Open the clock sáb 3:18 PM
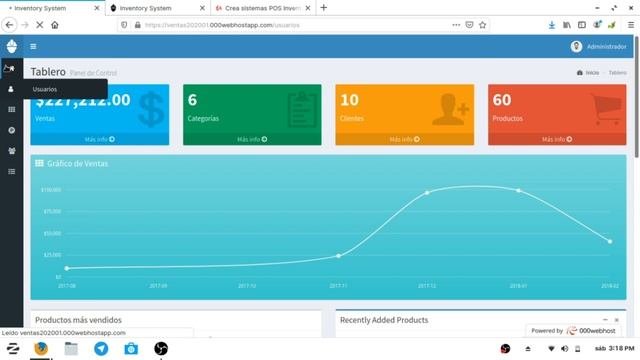640x360 pixels. (x=615, y=348)
